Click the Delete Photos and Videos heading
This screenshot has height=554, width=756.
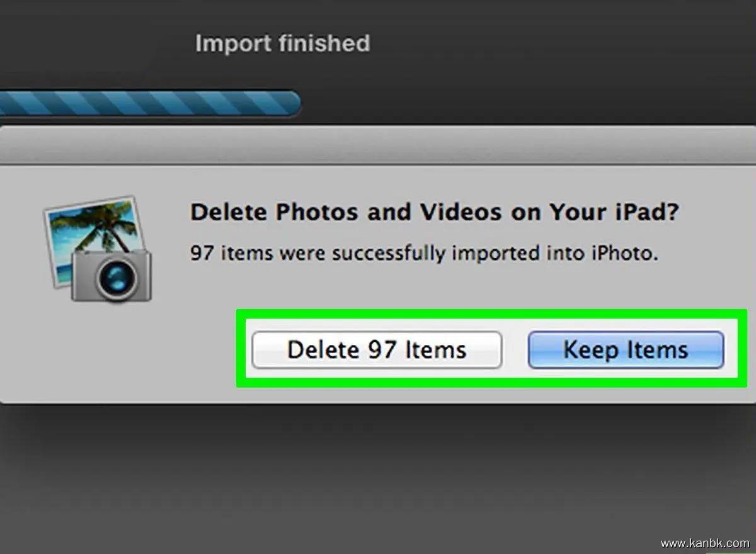tap(434, 212)
